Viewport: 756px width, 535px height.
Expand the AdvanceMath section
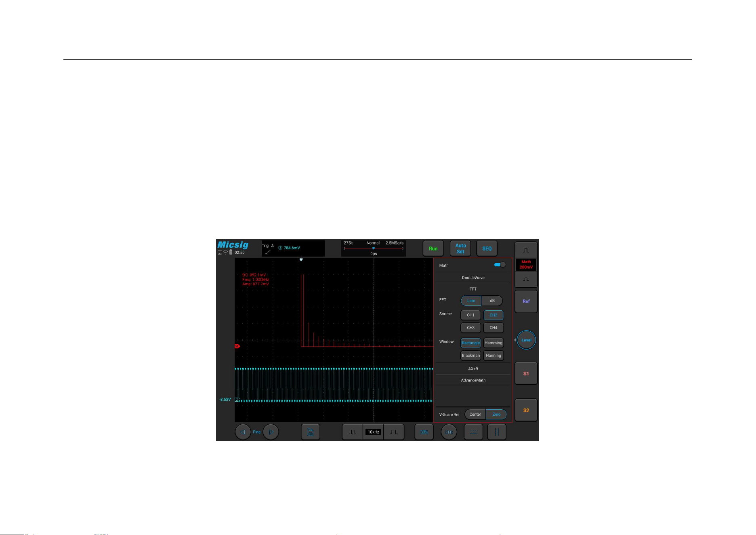pos(473,380)
